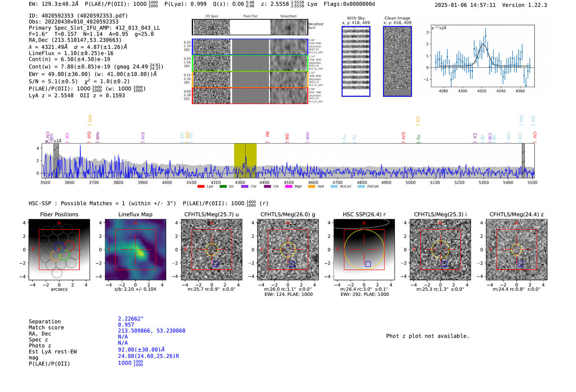This screenshot has height=392, width=576.
Task: Click the magenta MgII legend swatch
Action: [x=288, y=186]
